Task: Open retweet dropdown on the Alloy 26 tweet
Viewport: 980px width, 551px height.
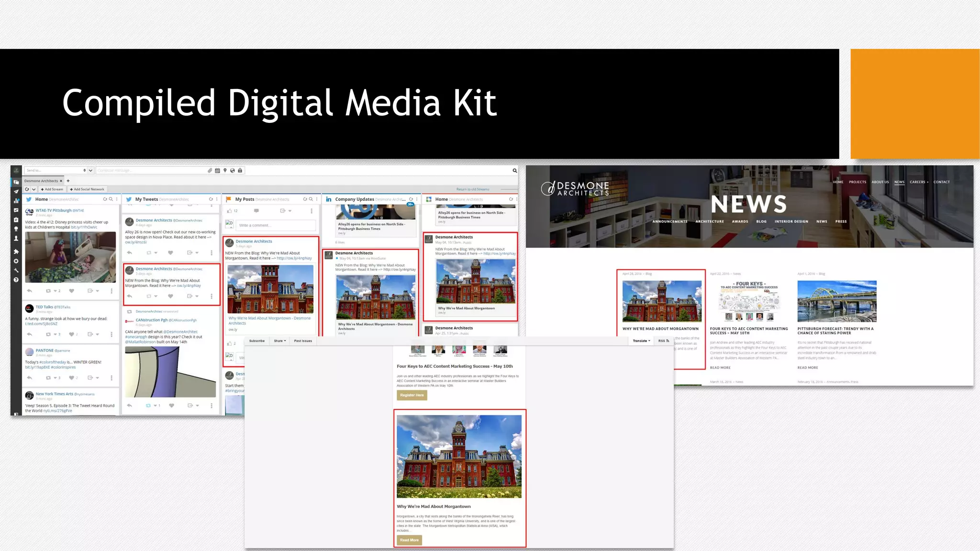Action: (156, 253)
